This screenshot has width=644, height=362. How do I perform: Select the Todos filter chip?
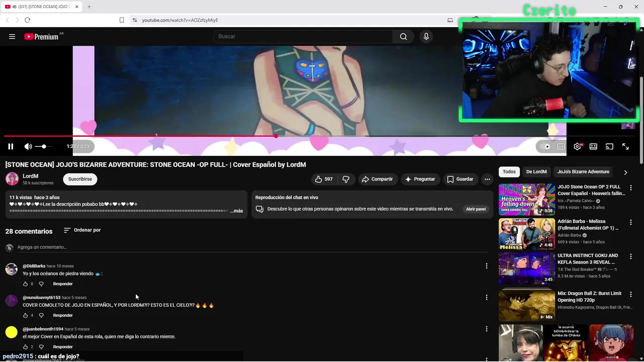[x=509, y=172]
